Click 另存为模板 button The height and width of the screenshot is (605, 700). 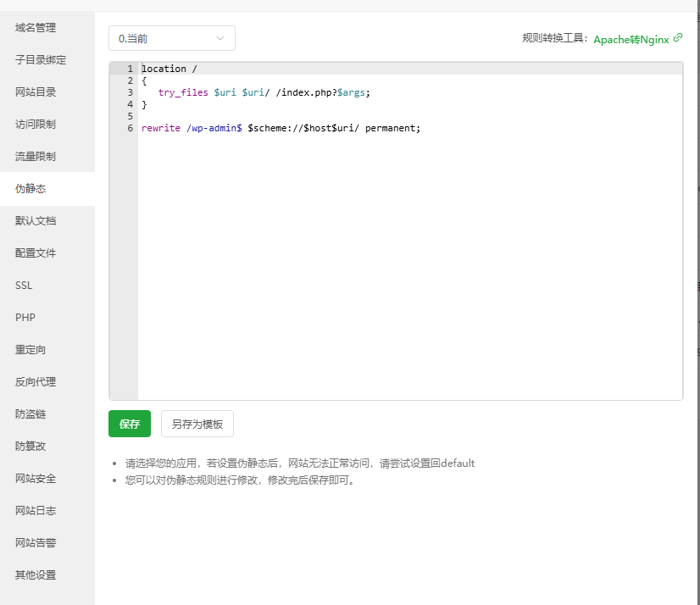click(x=197, y=424)
